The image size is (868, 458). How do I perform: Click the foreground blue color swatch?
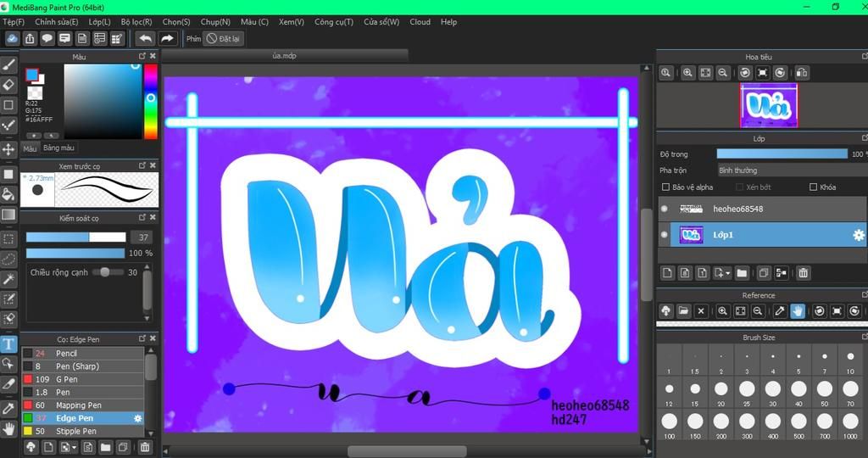point(32,75)
